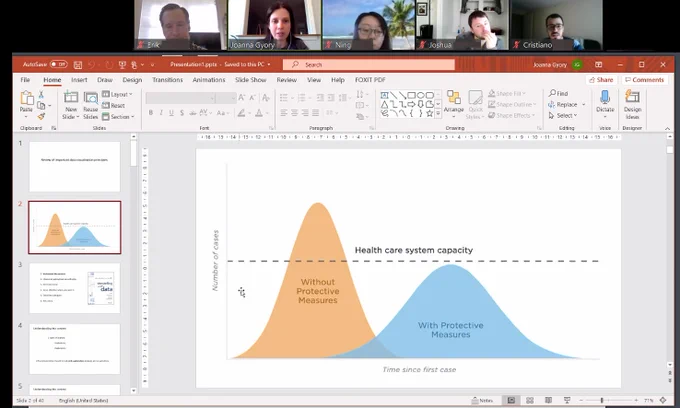Toggle Strikethrough formatting
The image size is (680, 408).
193,113
